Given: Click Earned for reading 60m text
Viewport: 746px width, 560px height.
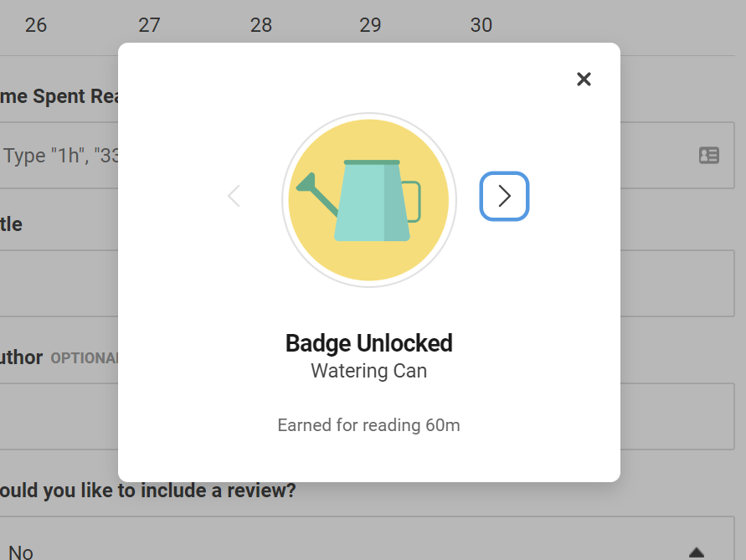Looking at the screenshot, I should pos(368,425).
